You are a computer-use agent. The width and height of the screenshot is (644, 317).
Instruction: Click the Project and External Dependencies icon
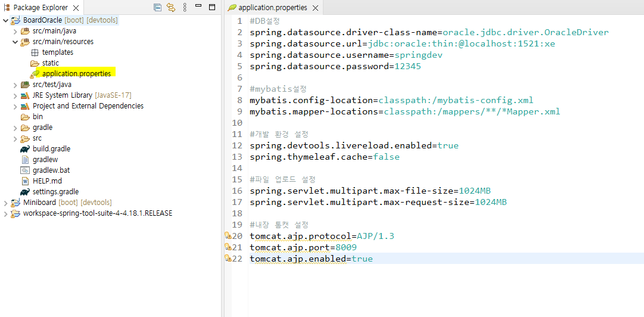pyautogui.click(x=25, y=106)
